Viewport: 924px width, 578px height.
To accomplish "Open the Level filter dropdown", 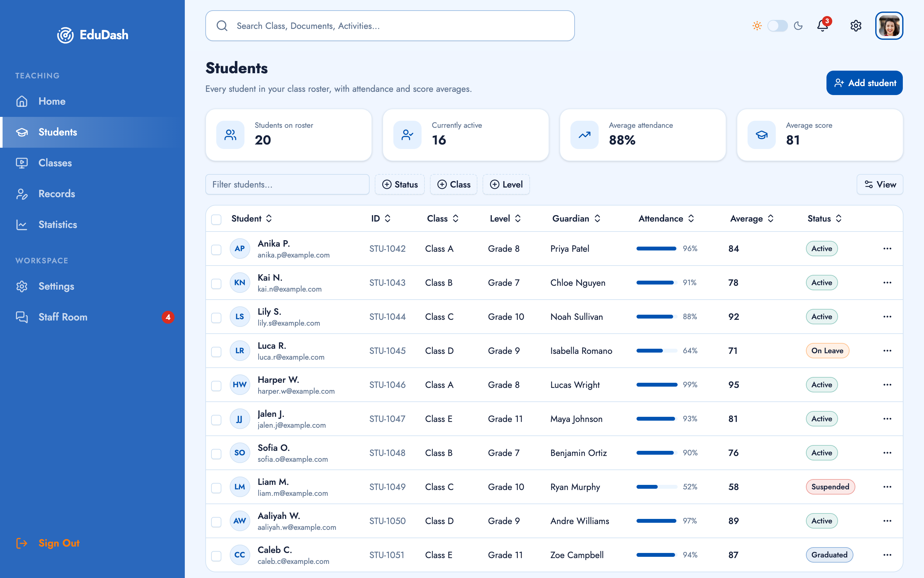I will click(506, 184).
